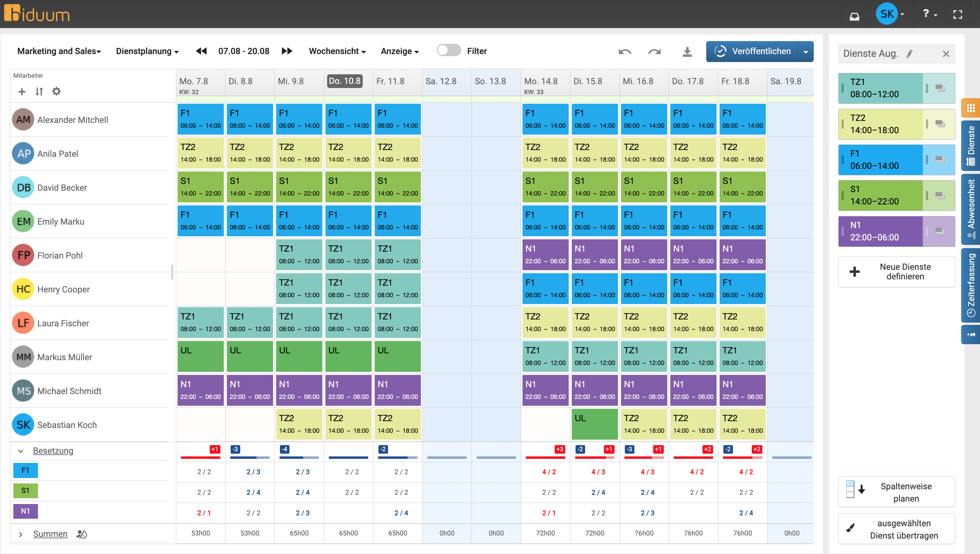Expand the Summen section
The width and height of the screenshot is (980, 554).
[22, 533]
